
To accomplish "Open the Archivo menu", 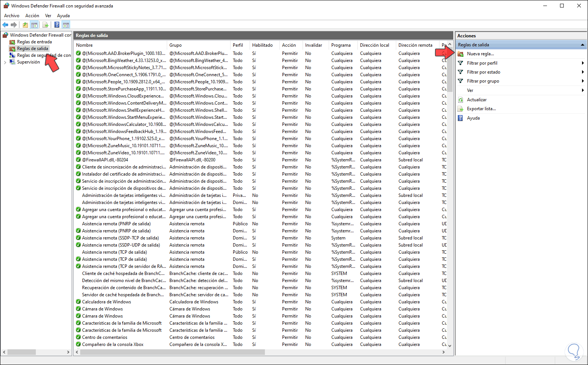I will (12, 16).
